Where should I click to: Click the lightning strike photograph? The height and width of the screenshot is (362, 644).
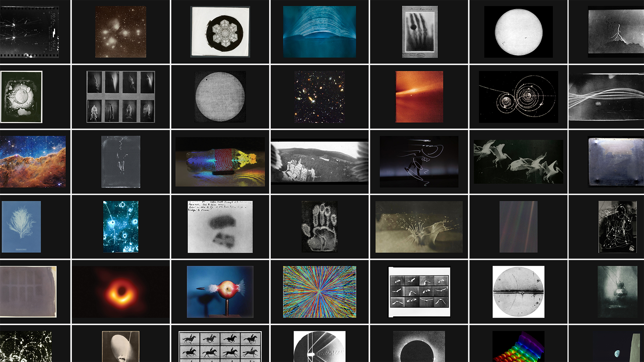[616, 32]
